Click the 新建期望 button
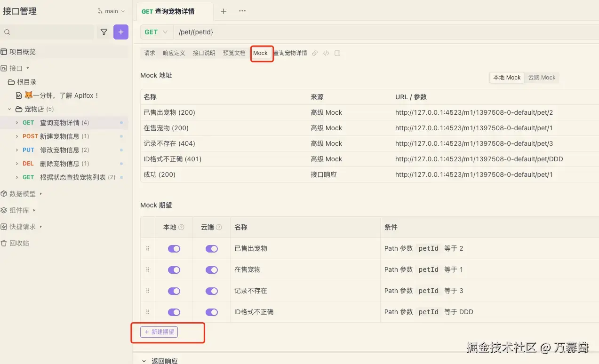Screen dimensions: 599x364 tap(159, 332)
